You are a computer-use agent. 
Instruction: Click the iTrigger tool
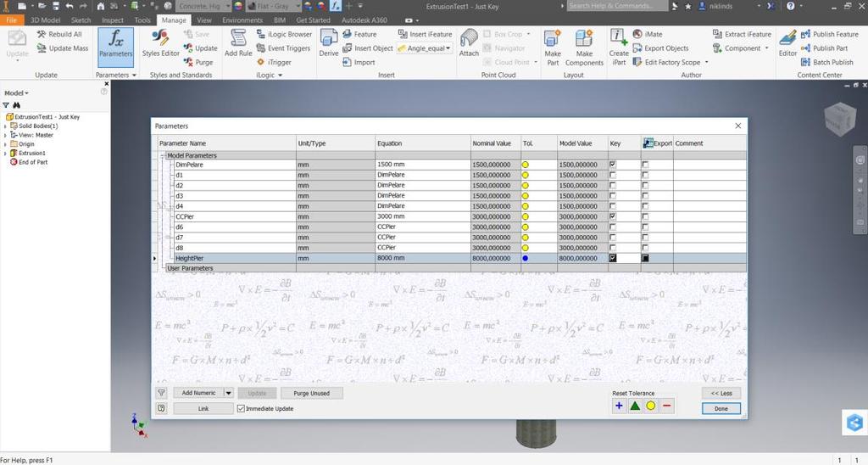[x=274, y=62]
